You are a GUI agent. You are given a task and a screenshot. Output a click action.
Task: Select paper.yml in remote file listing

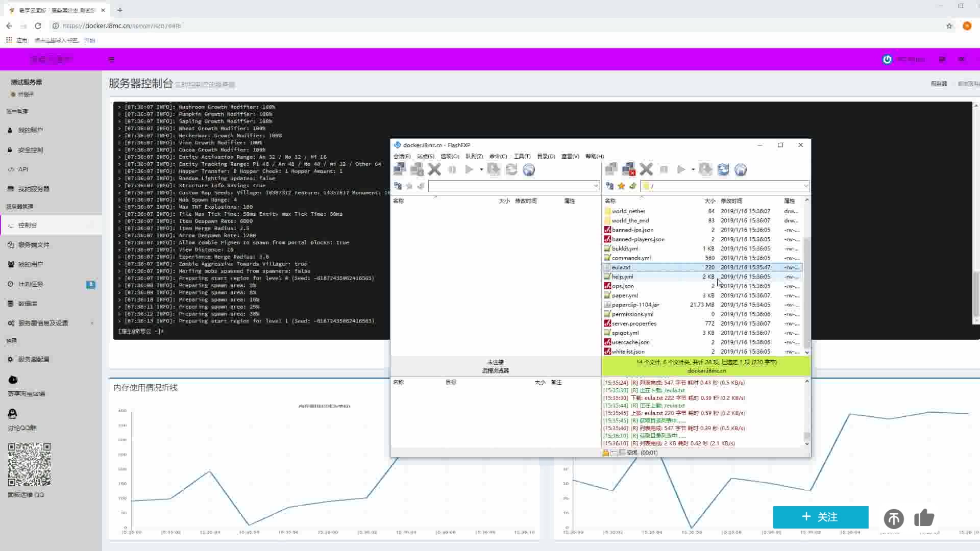tap(625, 295)
